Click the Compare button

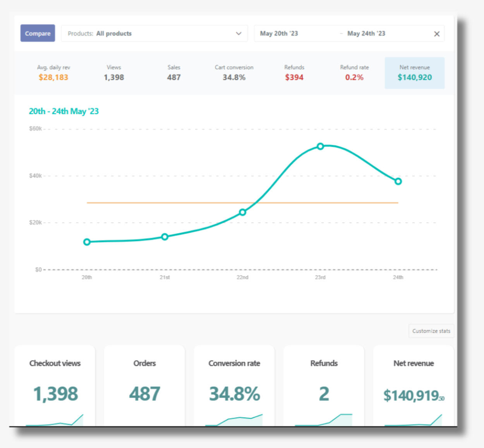38,33
